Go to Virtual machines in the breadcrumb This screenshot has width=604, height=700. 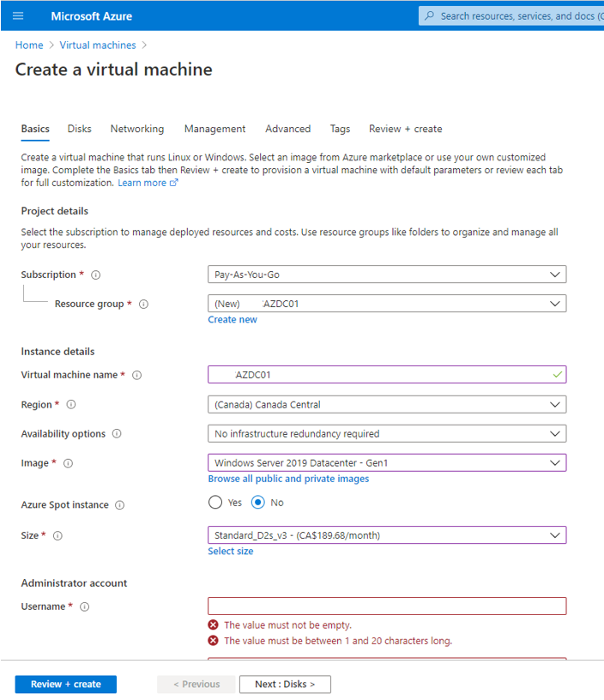pyautogui.click(x=98, y=45)
